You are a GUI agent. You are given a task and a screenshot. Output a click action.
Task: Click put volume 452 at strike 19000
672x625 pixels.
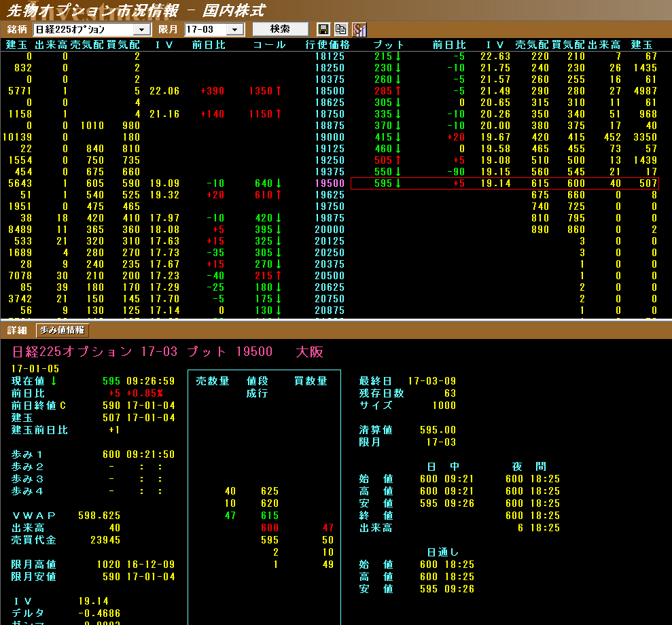point(612,137)
